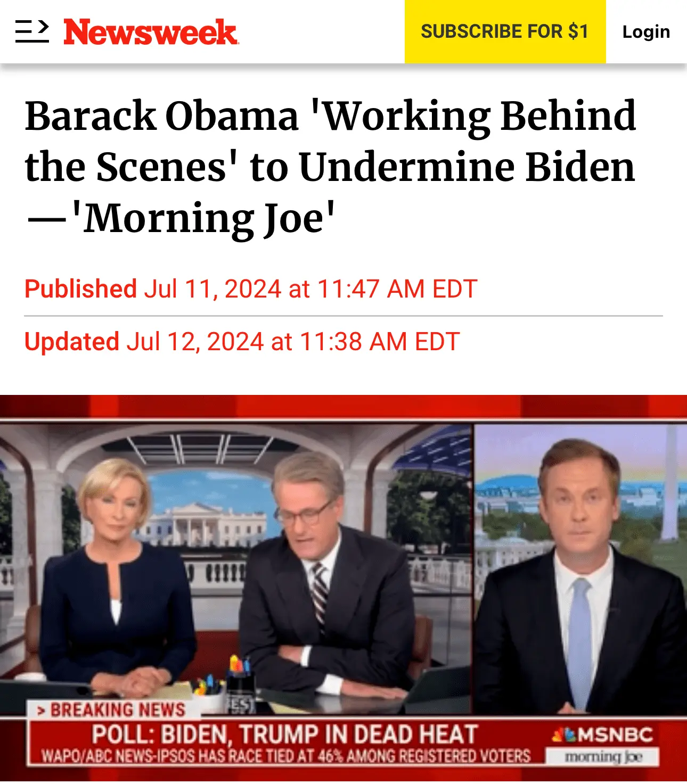Open the Morning Joe broadcast image
The width and height of the screenshot is (687, 784).
(343, 588)
